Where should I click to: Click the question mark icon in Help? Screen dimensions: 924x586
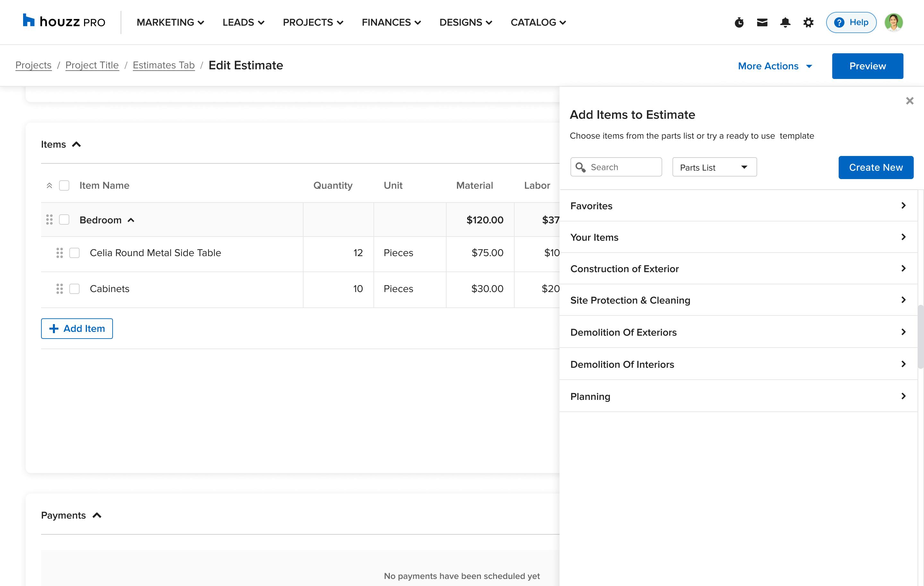click(839, 22)
